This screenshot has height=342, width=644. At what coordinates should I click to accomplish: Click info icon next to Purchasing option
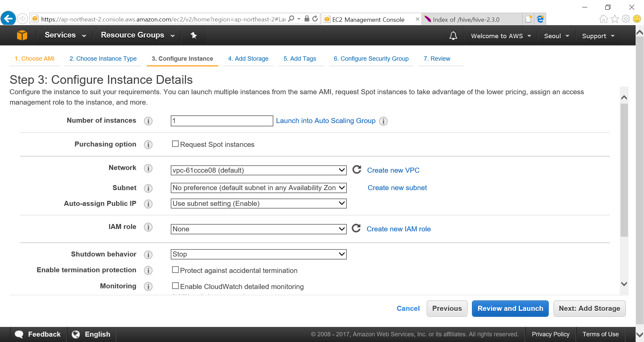tap(148, 145)
